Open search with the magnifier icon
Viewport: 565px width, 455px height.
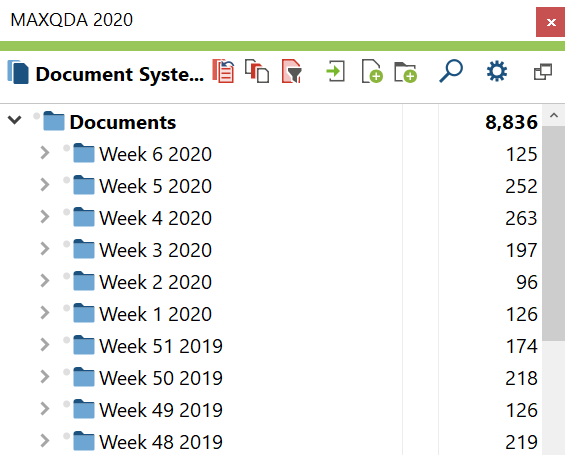tap(451, 71)
